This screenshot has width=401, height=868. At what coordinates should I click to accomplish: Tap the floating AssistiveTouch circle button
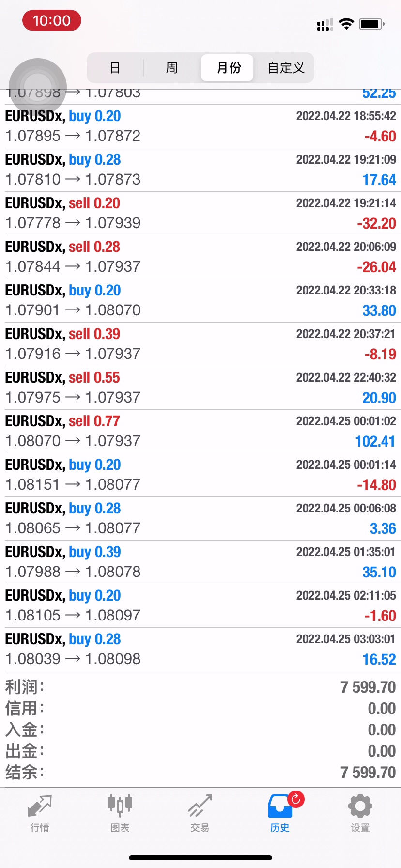pyautogui.click(x=38, y=87)
